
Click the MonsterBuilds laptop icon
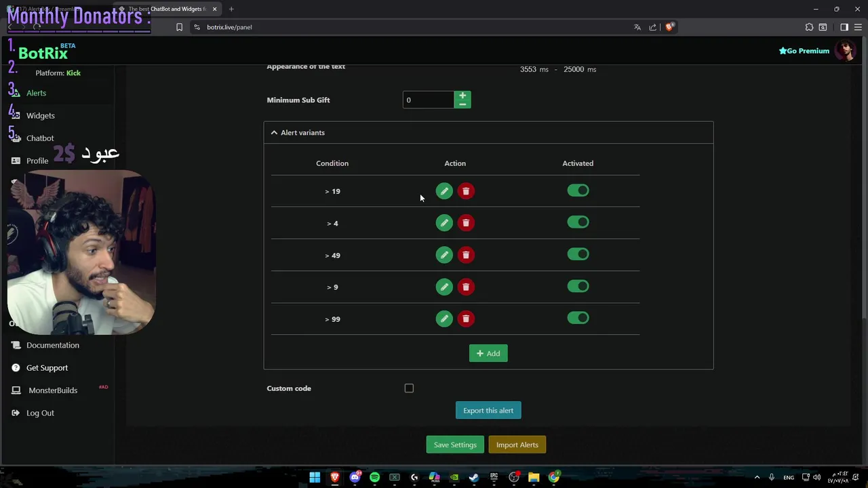[16, 390]
